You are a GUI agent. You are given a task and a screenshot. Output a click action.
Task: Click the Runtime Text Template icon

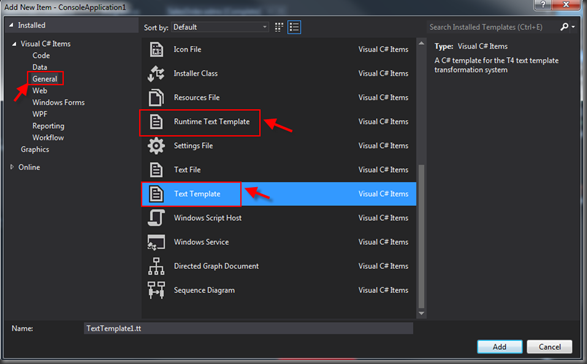(156, 122)
